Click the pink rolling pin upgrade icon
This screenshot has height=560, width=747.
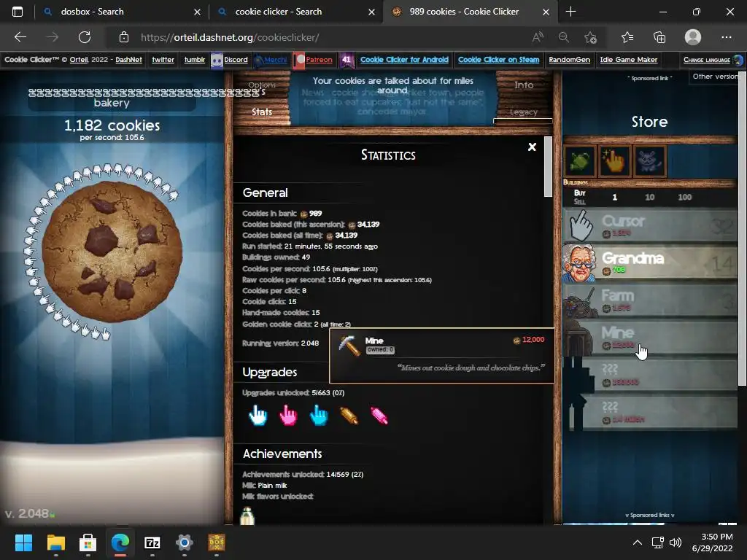[379, 415]
